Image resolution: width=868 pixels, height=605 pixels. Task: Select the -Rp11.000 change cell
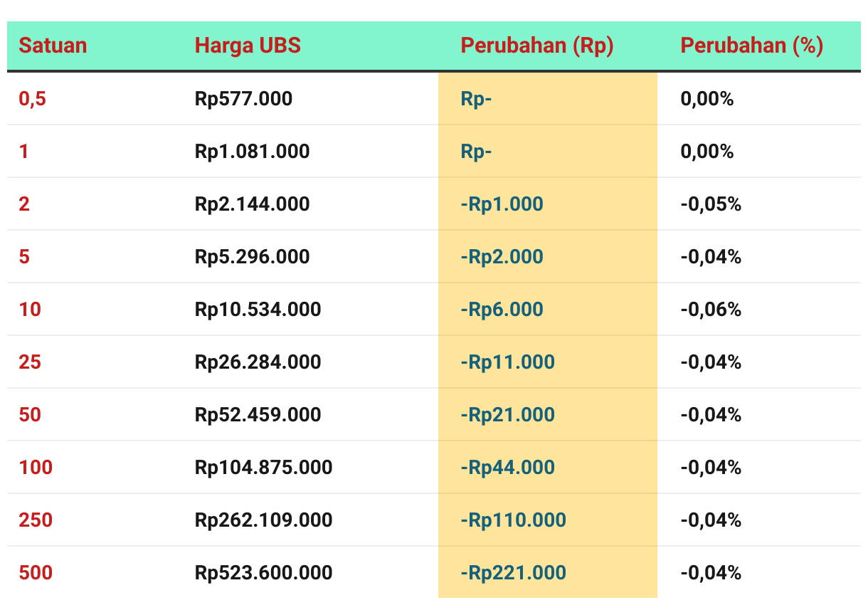pyautogui.click(x=508, y=362)
